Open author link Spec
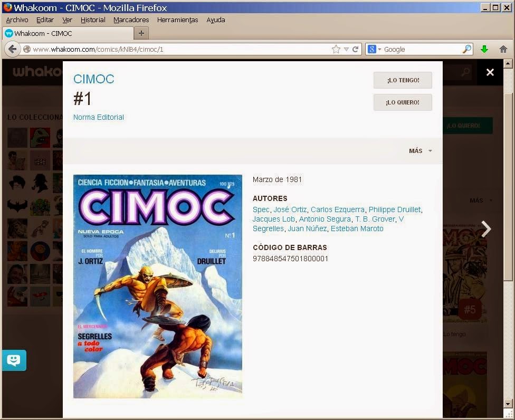Viewport: 515px width, 420px height. pos(261,209)
